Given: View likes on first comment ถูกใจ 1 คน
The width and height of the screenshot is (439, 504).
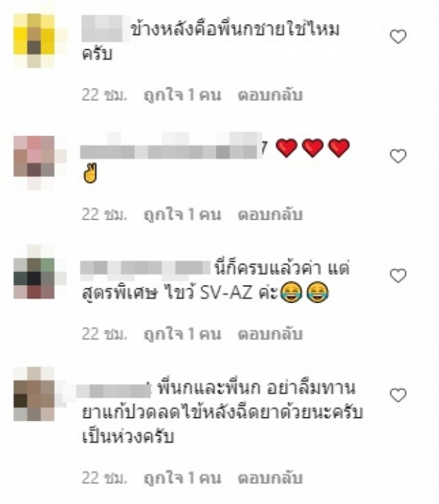Looking at the screenshot, I should [182, 95].
